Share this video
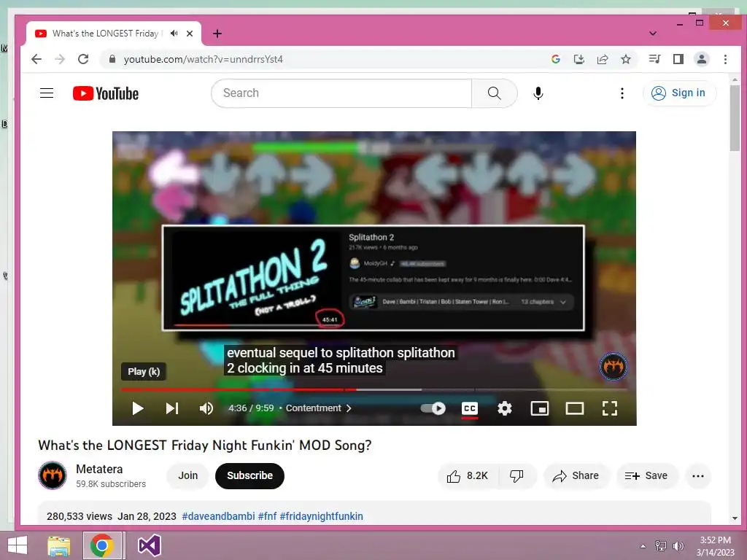 point(576,475)
